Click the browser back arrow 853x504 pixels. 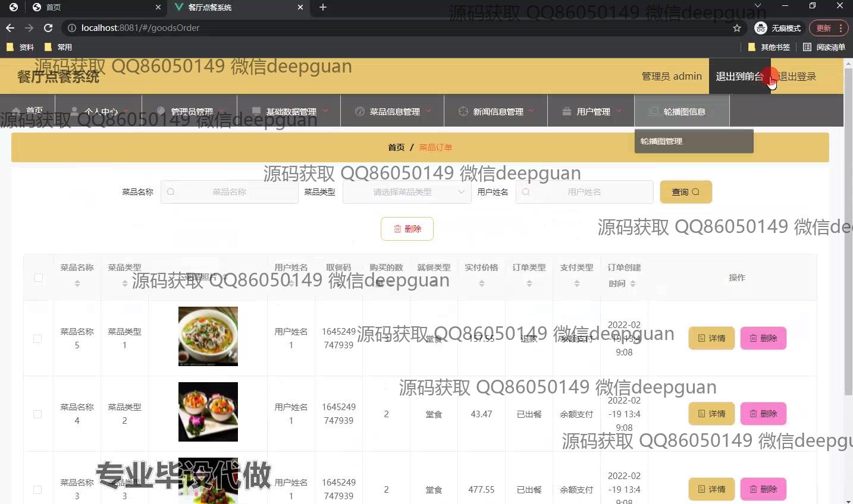pyautogui.click(x=10, y=28)
